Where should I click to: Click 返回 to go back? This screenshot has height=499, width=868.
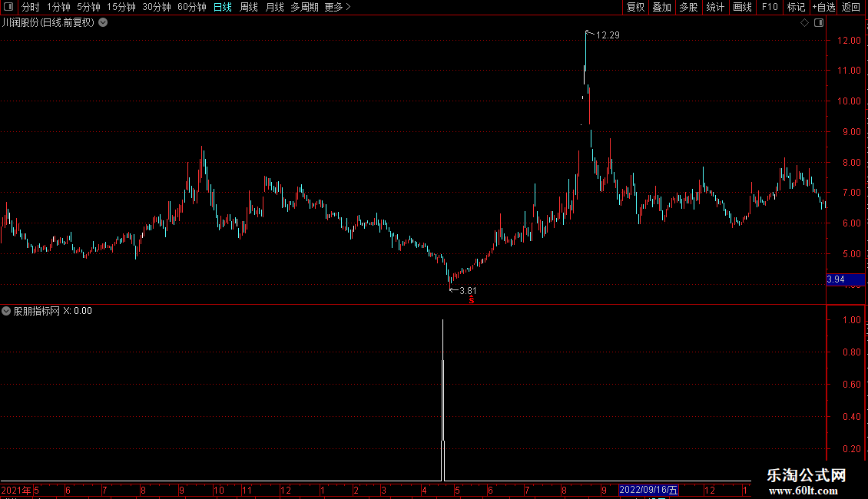tap(851, 7)
